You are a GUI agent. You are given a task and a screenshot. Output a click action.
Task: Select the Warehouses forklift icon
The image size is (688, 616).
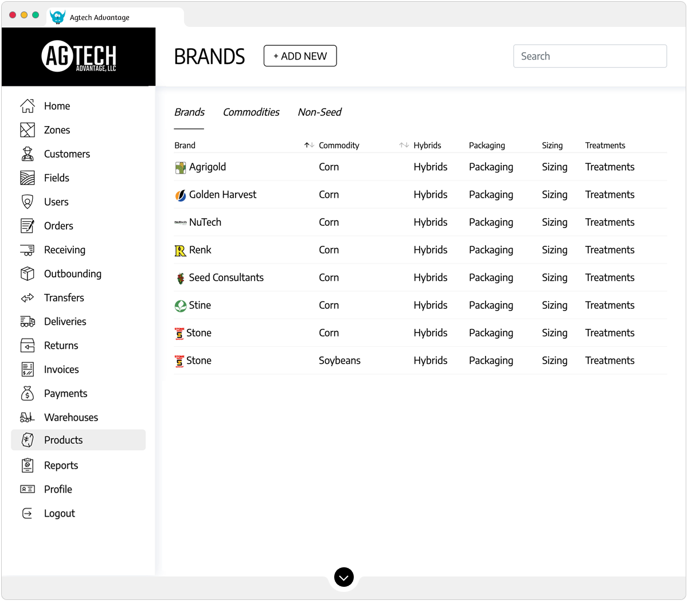point(28,417)
